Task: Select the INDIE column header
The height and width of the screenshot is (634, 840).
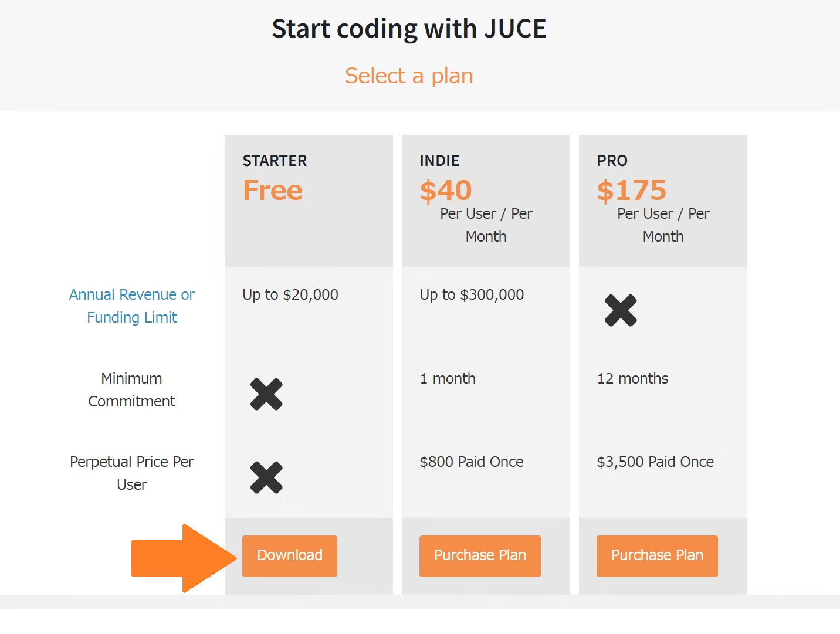Action: tap(439, 160)
